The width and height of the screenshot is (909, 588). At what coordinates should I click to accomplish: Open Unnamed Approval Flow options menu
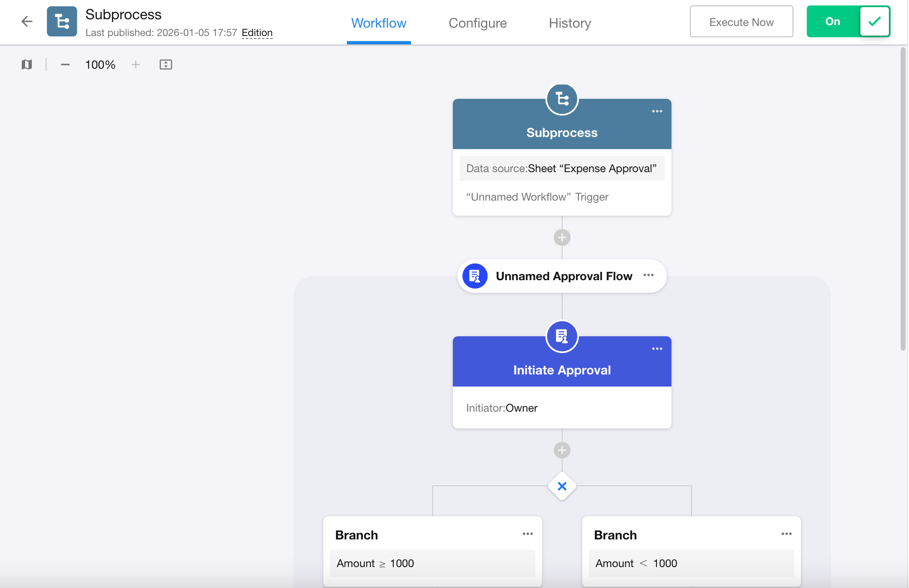click(x=648, y=275)
